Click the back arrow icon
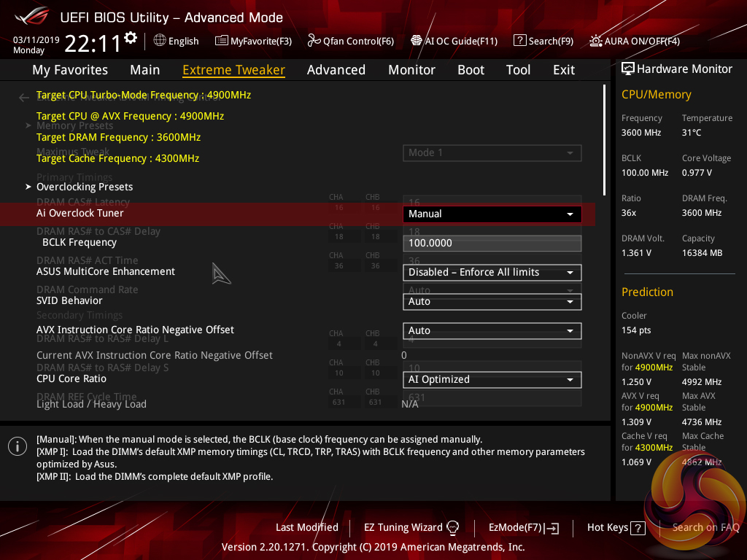The image size is (747, 560). [24, 97]
